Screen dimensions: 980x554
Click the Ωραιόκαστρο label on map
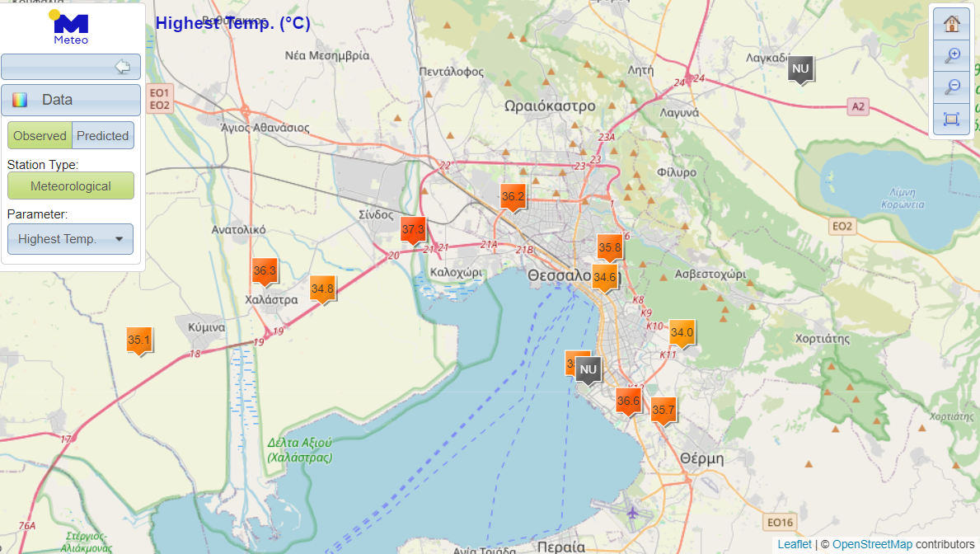[550, 106]
